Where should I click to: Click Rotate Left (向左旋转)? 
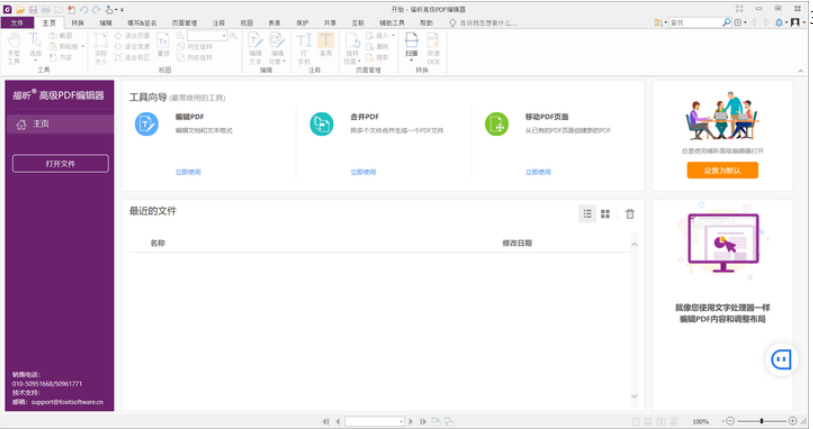195,47
